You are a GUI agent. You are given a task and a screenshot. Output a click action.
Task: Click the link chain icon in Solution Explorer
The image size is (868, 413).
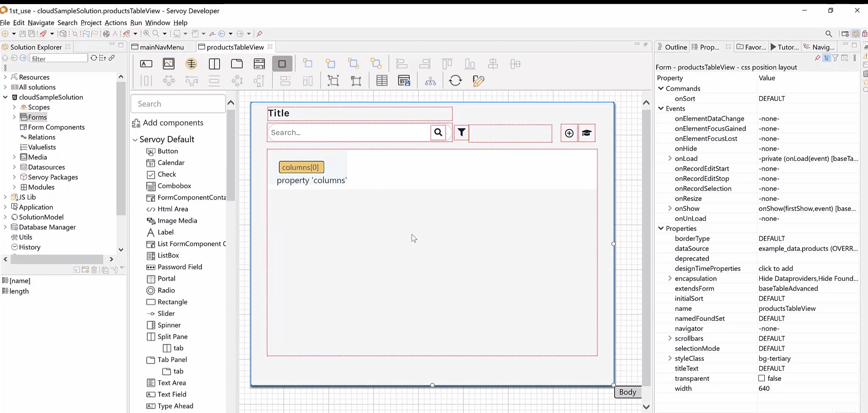pyautogui.click(x=112, y=58)
